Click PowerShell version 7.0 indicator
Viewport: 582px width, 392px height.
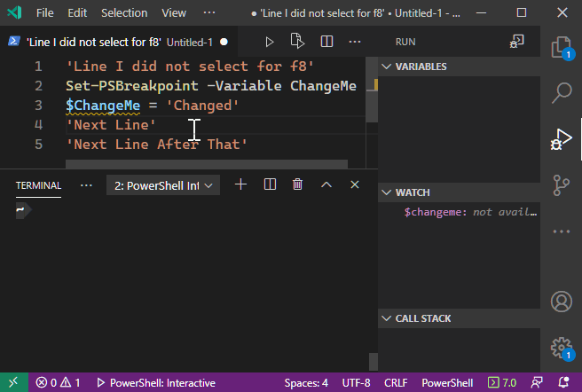(x=502, y=383)
